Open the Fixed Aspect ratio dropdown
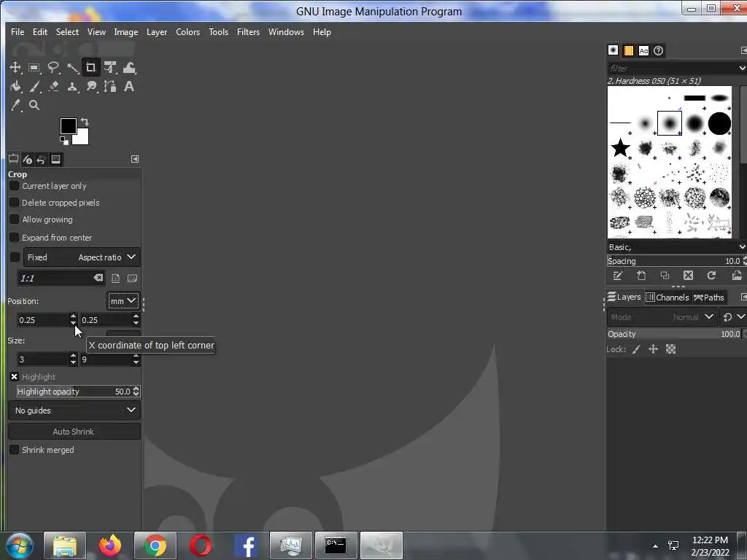 [82, 257]
